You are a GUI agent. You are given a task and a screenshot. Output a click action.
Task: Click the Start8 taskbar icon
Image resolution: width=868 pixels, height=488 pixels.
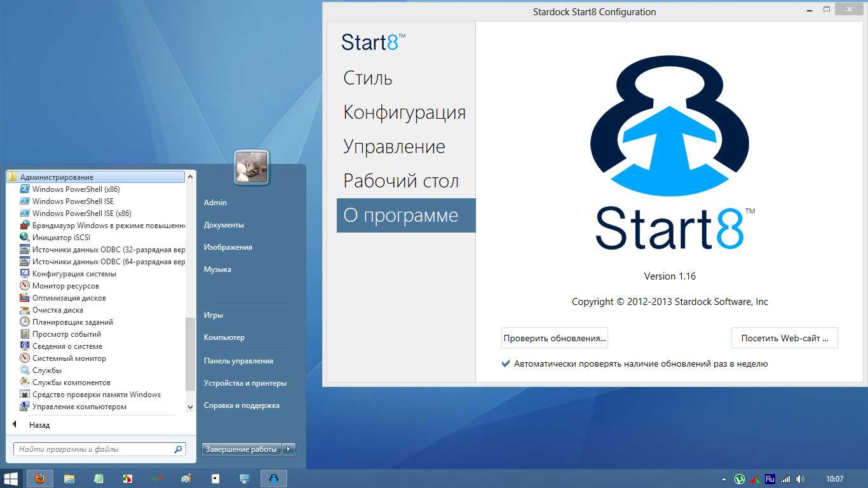(x=274, y=478)
